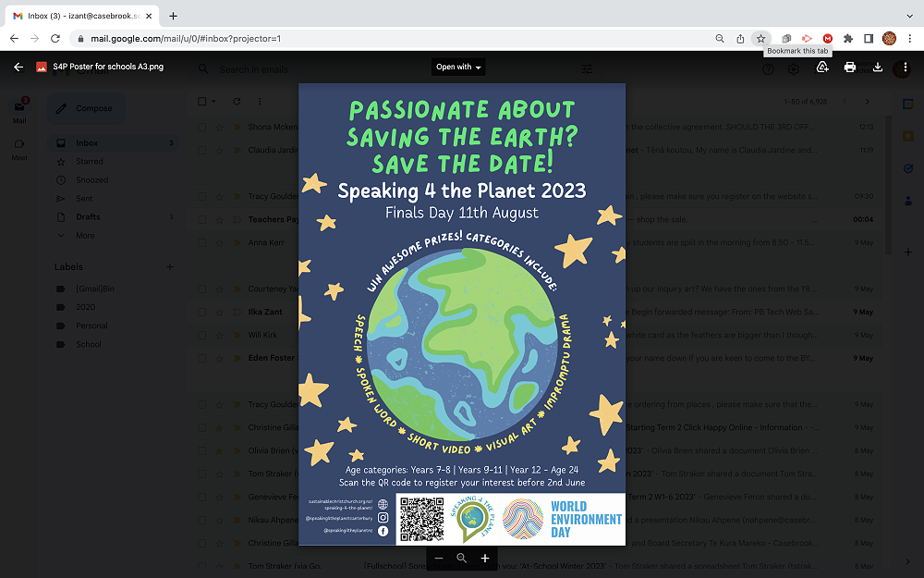
Task: Click the red MEGA extension icon
Action: pyautogui.click(x=827, y=38)
